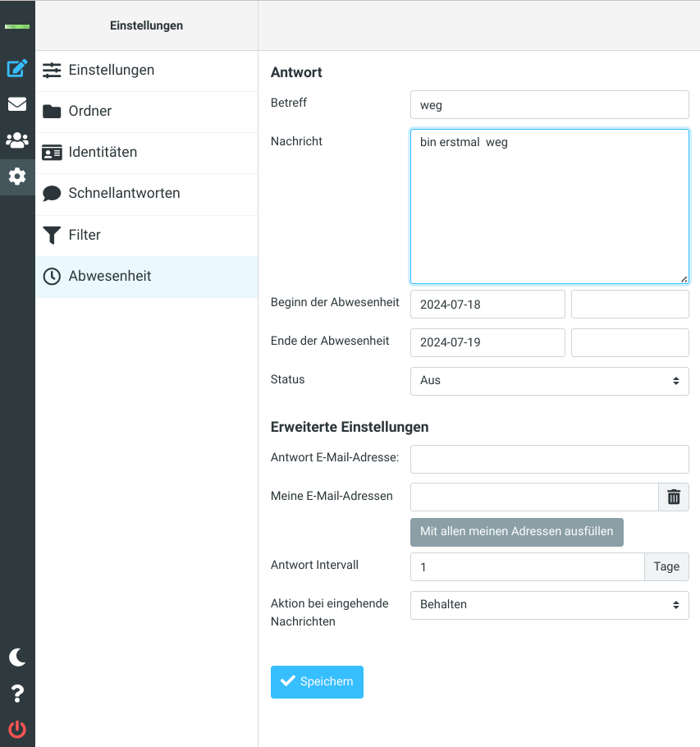The width and height of the screenshot is (700, 747).
Task: Select the settings gear icon in sidebar
Action: tap(17, 176)
